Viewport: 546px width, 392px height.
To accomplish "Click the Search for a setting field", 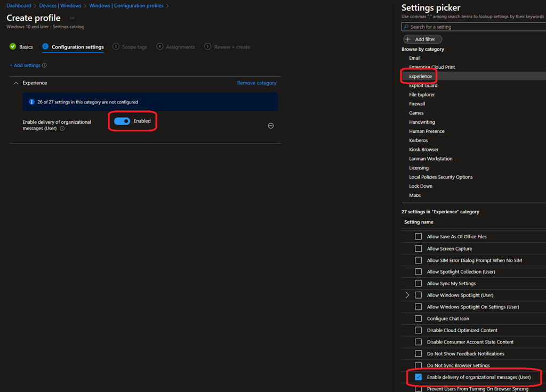I will 475,27.
